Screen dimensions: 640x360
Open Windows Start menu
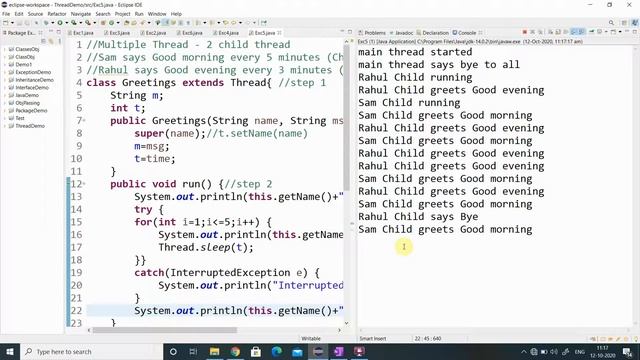click(10, 351)
